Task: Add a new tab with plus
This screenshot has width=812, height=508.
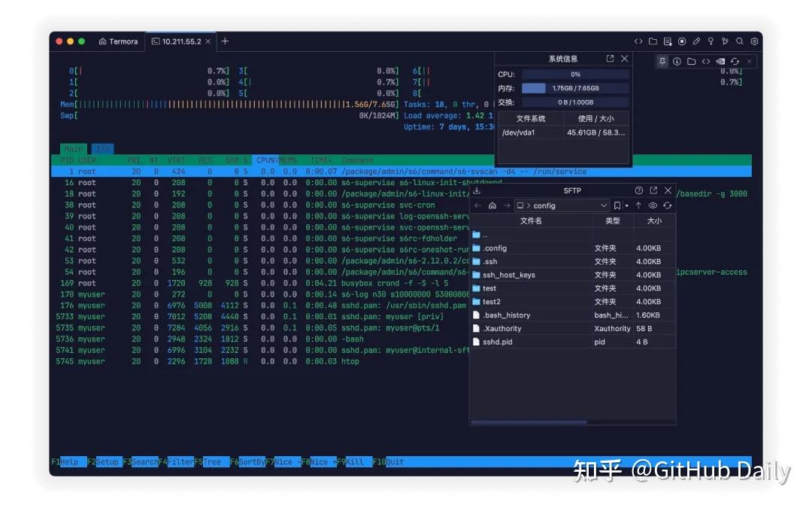Action: tap(226, 41)
